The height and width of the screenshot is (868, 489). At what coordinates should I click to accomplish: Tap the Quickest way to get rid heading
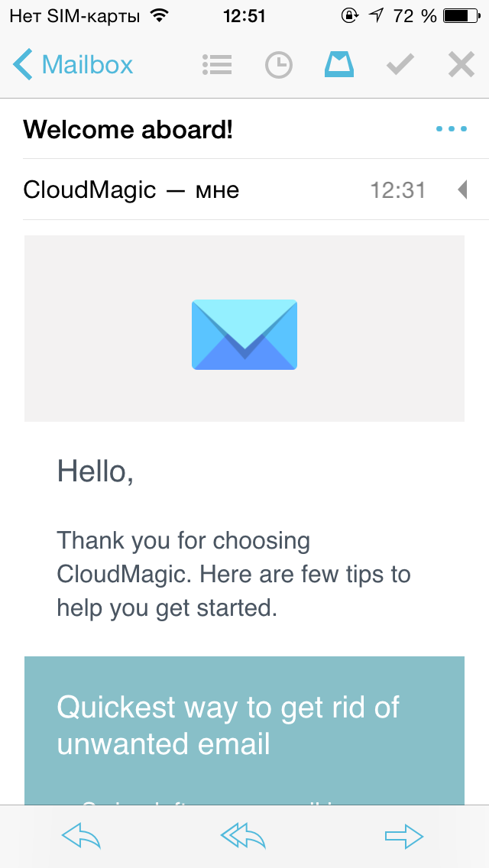[x=228, y=726]
